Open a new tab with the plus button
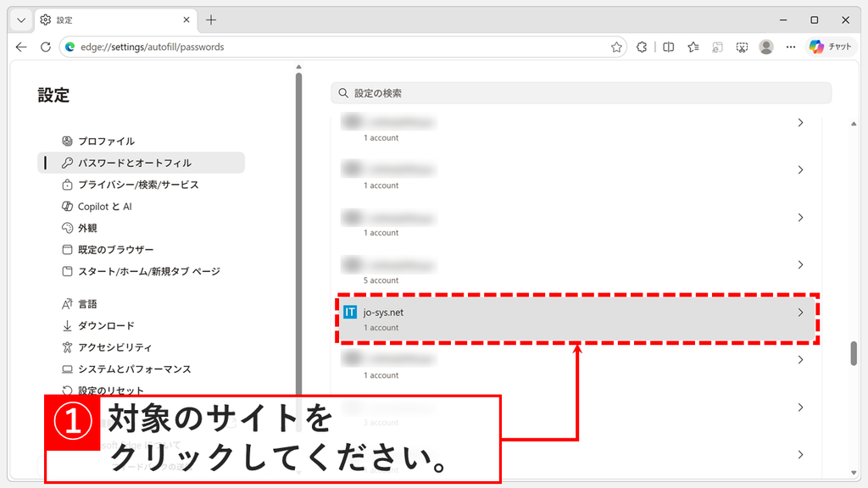 [211, 20]
